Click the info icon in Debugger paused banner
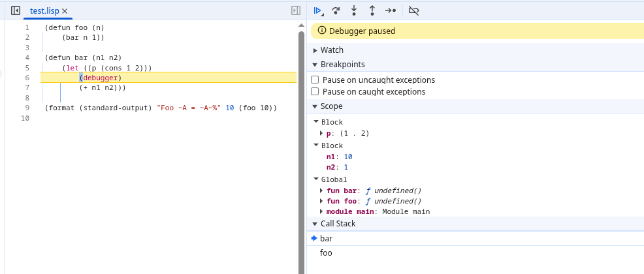The height and width of the screenshot is (274, 644). (322, 31)
